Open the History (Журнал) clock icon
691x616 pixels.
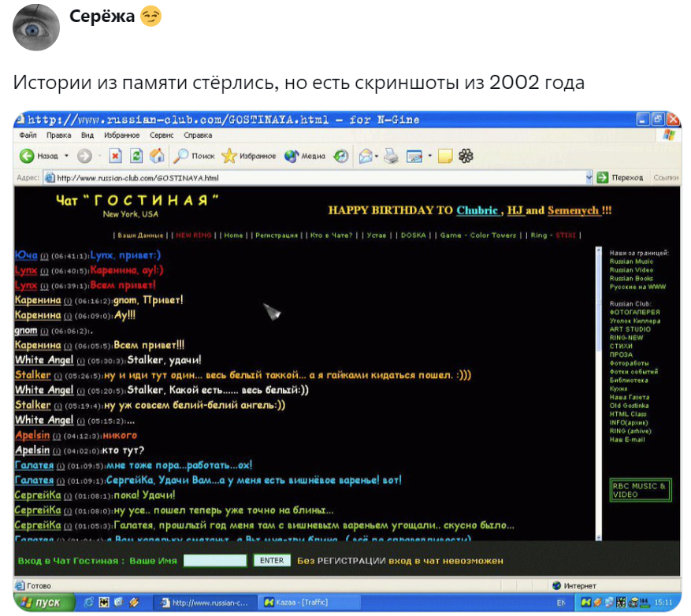(x=341, y=156)
